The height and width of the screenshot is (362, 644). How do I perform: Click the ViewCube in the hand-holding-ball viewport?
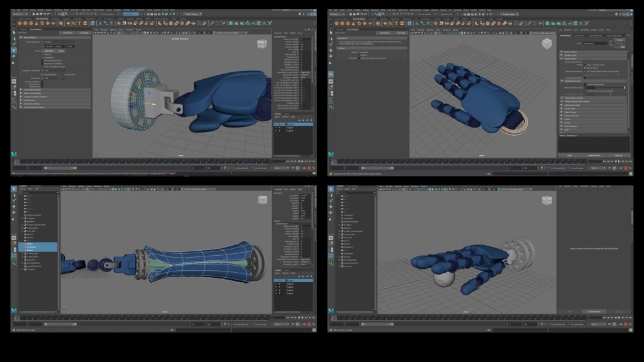point(547,200)
